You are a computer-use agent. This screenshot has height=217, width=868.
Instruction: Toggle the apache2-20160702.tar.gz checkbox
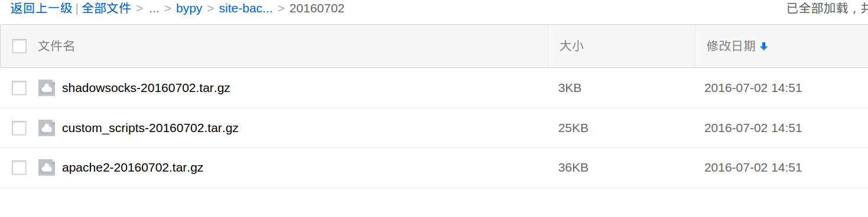tap(19, 167)
